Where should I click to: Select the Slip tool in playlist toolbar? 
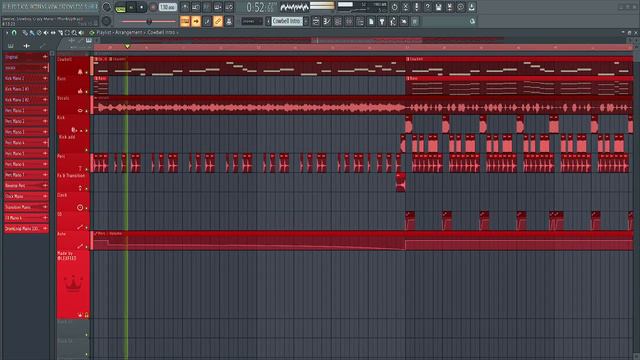click(x=53, y=33)
